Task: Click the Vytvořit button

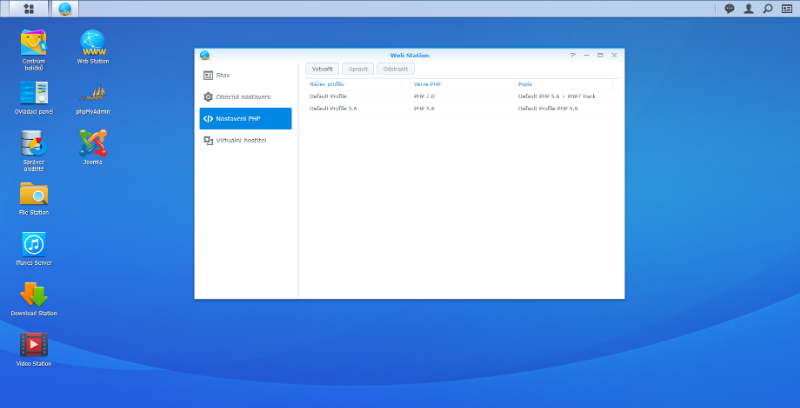Action: (322, 69)
